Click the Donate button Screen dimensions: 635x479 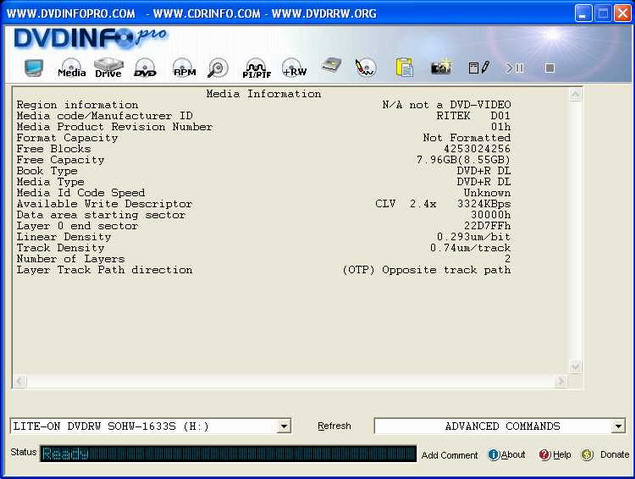click(606, 455)
